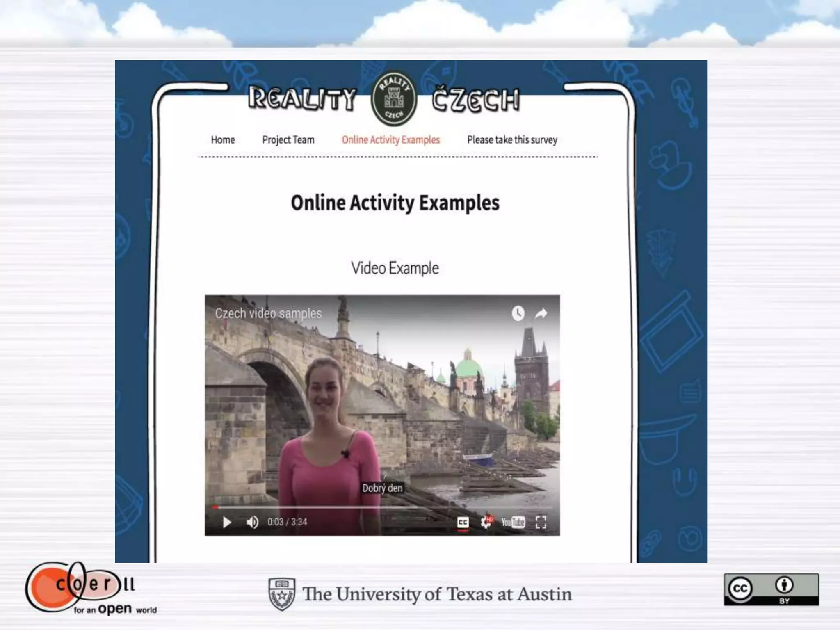840x630 pixels.
Task: Open the Please take this survey link
Action: (x=512, y=140)
